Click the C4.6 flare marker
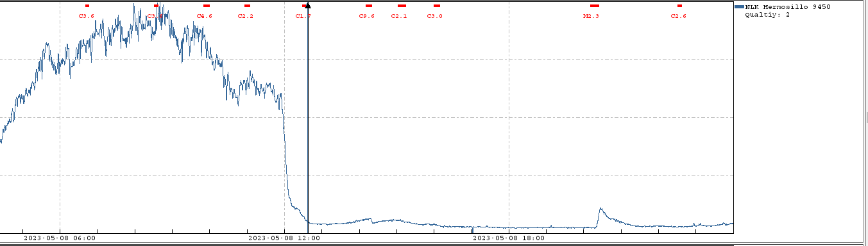This screenshot has height=246, width=868. coord(207,6)
